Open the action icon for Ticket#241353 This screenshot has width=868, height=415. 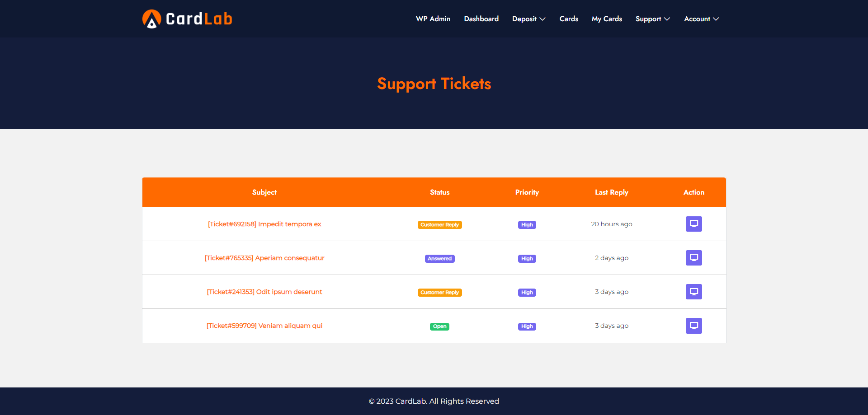(x=694, y=292)
